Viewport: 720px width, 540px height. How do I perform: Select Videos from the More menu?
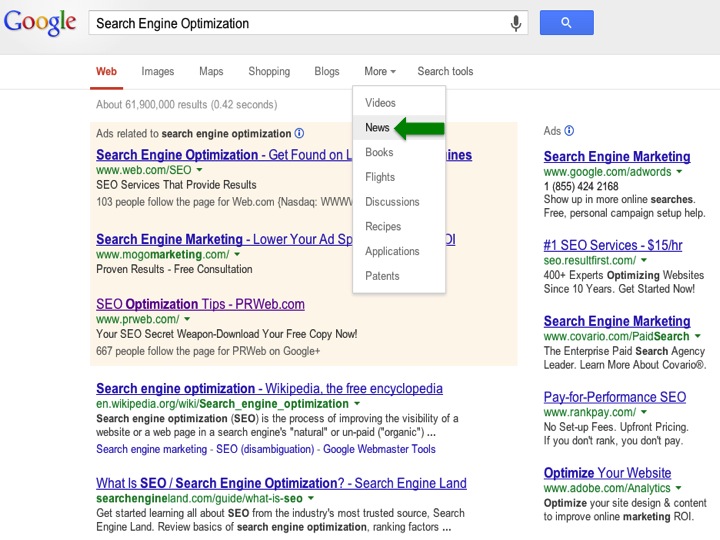[399, 103]
